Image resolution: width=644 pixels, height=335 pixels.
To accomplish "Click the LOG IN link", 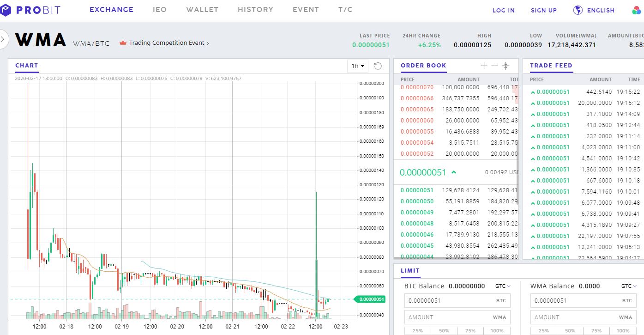I will 504,10.
